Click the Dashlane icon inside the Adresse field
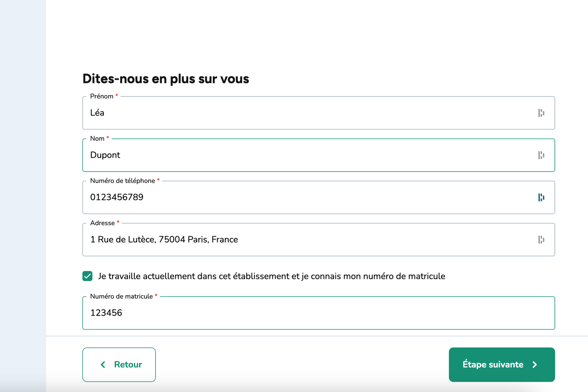The image size is (588, 392). click(540, 240)
